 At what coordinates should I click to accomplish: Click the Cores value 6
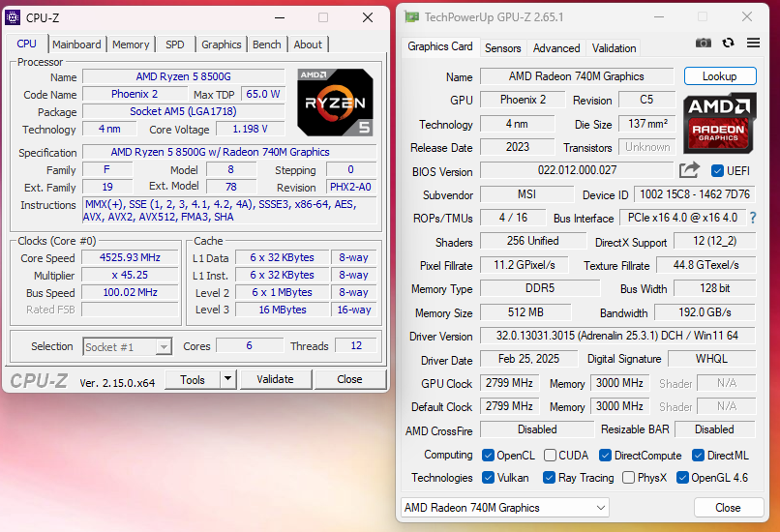tap(250, 345)
